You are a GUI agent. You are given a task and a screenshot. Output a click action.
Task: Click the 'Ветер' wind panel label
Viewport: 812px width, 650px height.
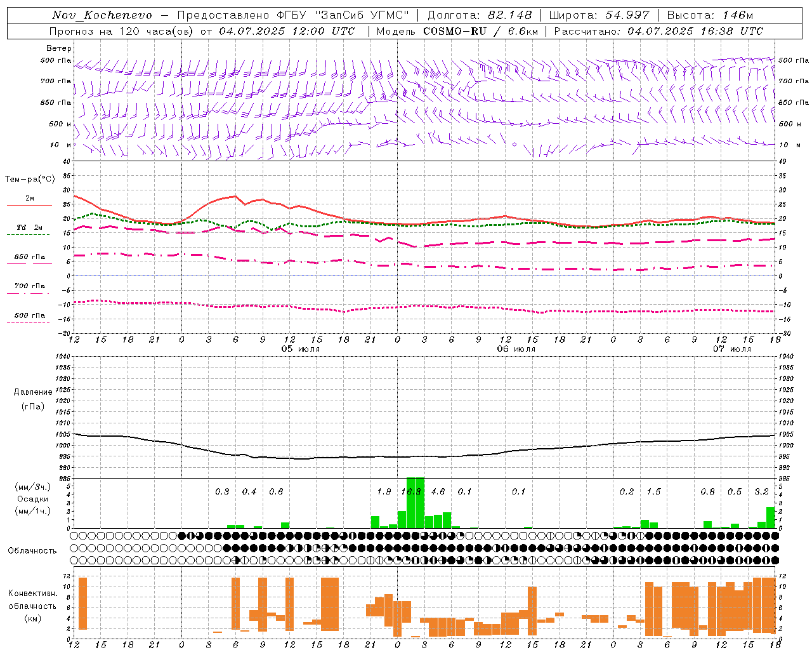click(x=59, y=48)
